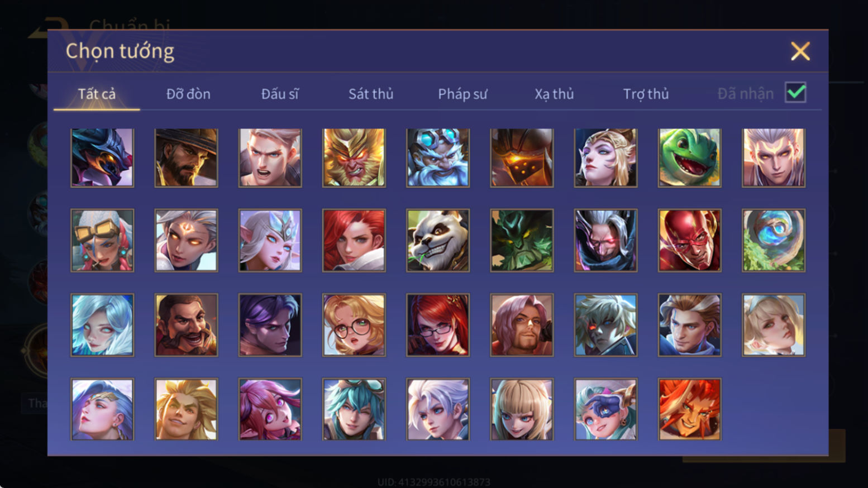Select the blonde girl with round glasses
The width and height of the screenshot is (868, 488).
354,325
